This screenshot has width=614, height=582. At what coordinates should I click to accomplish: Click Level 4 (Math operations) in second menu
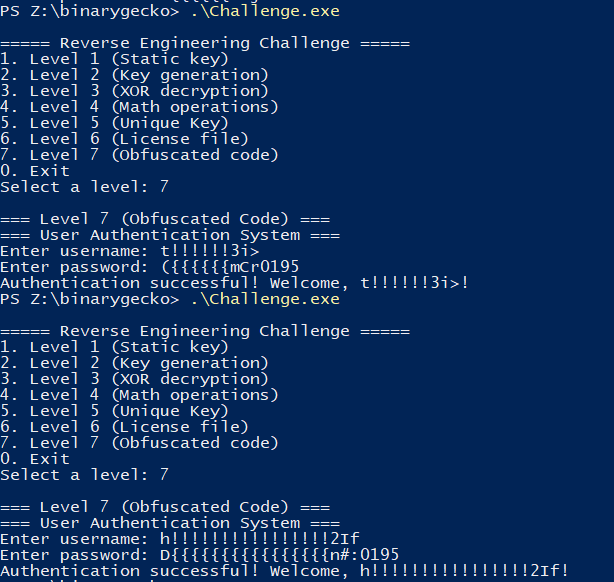click(139, 395)
